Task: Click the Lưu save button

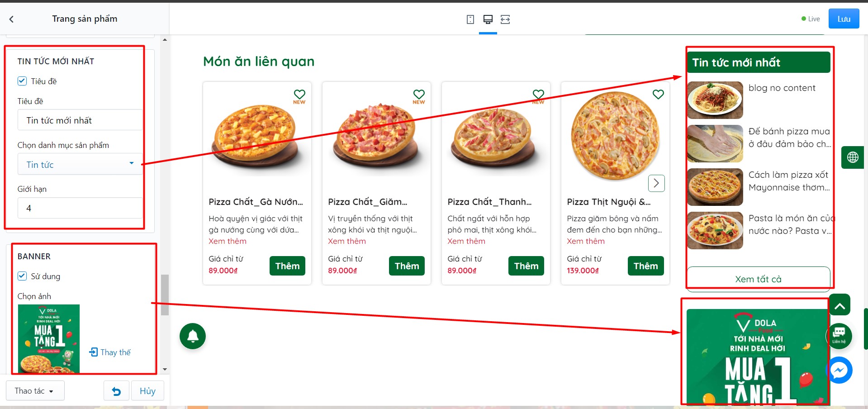Action: [x=844, y=19]
